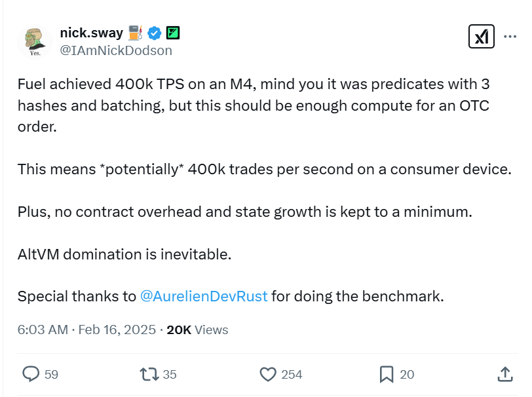Click the nick.sway display name
This screenshot has width=532, height=397.
91,32
